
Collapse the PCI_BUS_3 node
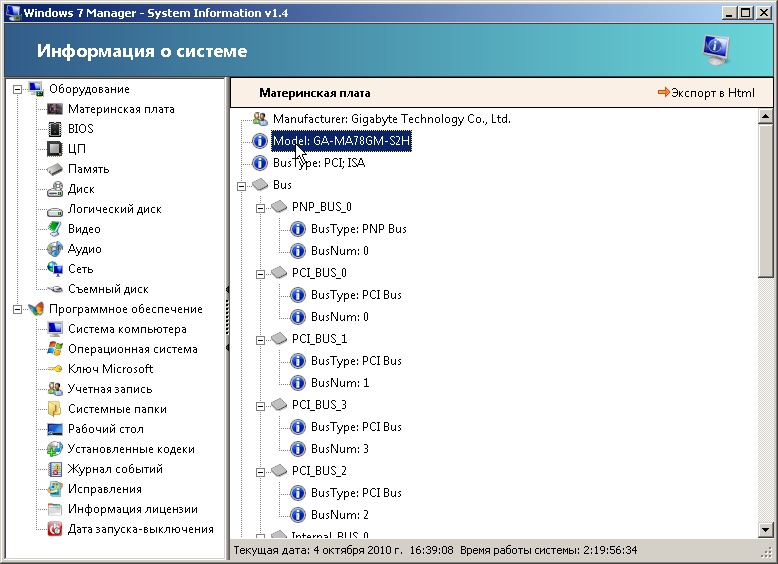tap(260, 406)
